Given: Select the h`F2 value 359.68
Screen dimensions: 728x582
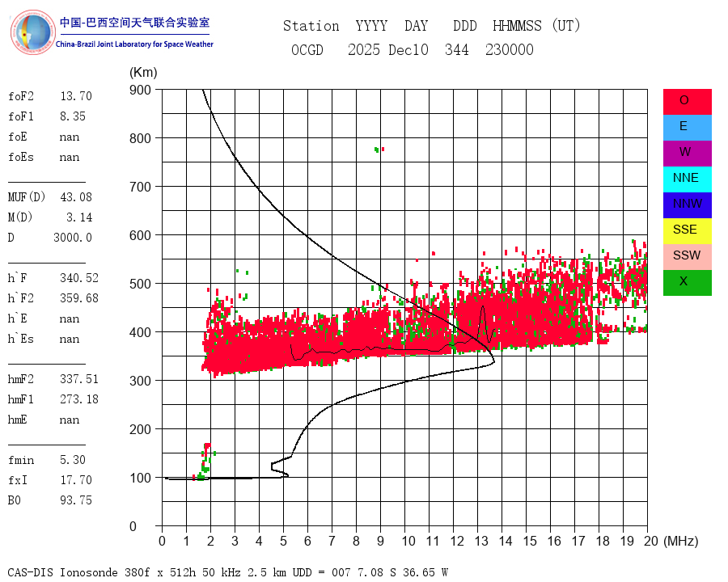Looking at the screenshot, I should [79, 298].
